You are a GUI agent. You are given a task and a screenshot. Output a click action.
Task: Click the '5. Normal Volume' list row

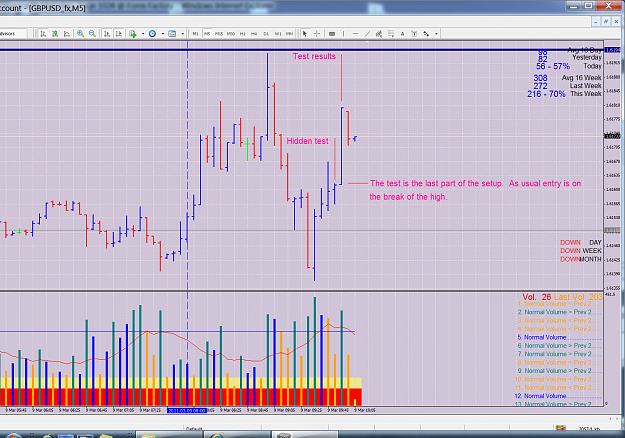click(558, 337)
